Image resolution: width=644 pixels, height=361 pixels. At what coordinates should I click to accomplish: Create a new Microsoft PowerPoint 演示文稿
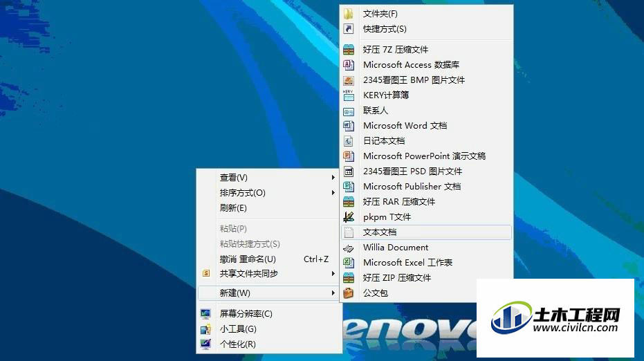point(426,156)
